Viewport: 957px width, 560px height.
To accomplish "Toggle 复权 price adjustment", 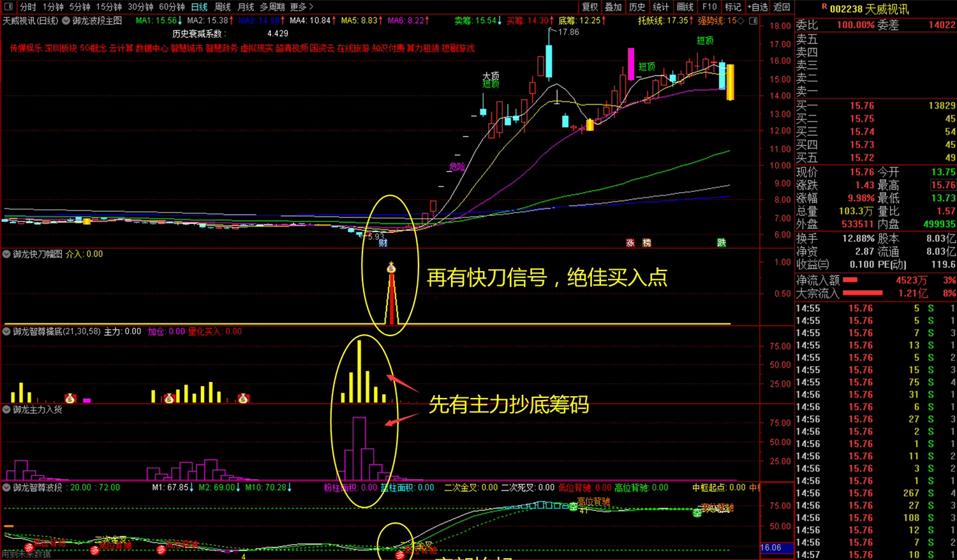I will coord(589,7).
